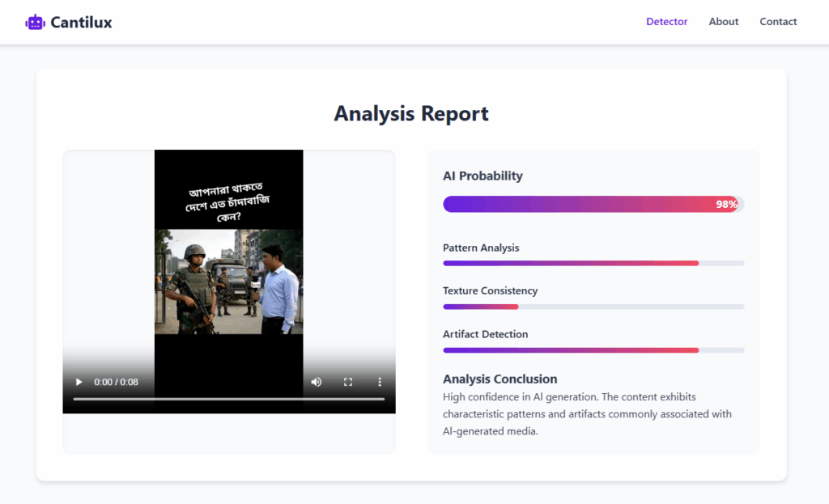Go to the About page
The height and width of the screenshot is (504, 829).
(723, 22)
